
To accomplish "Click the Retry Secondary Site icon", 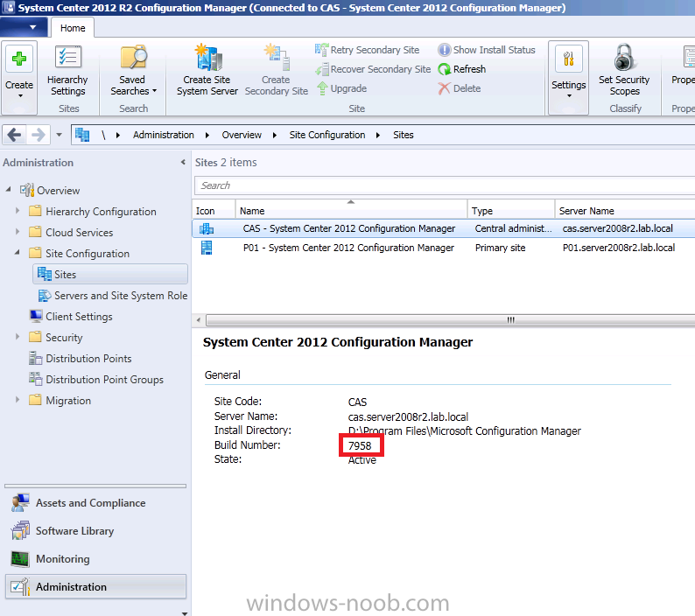I will click(x=322, y=50).
